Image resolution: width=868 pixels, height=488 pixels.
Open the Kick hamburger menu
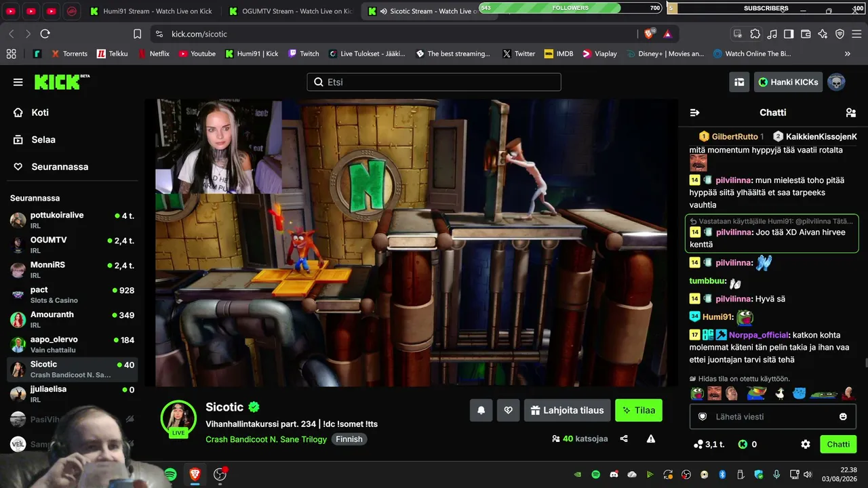coord(18,82)
